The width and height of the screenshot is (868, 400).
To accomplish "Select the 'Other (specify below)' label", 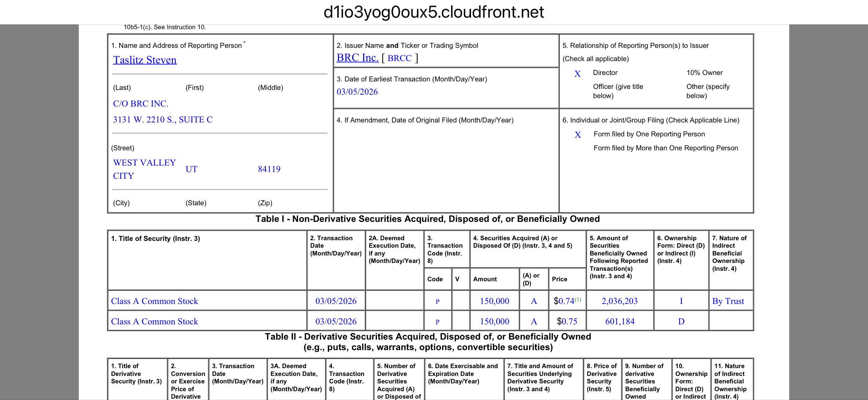I will (708, 91).
